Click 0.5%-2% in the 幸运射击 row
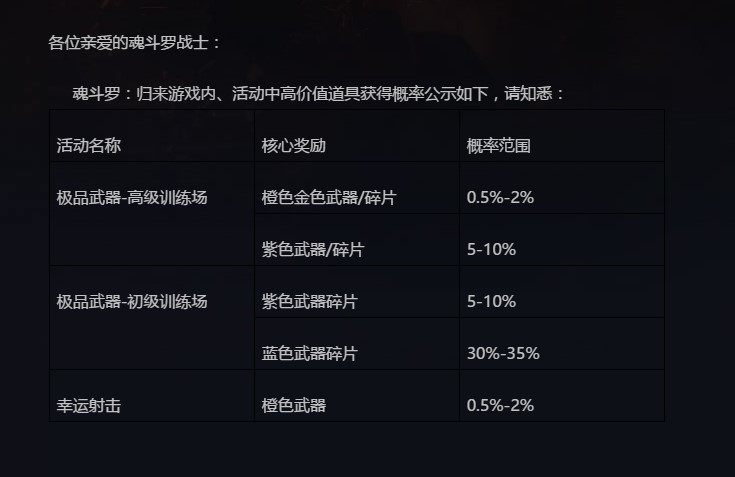 pos(500,406)
